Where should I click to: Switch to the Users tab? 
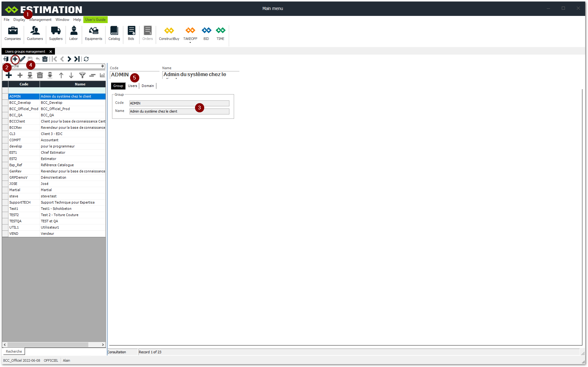(132, 86)
